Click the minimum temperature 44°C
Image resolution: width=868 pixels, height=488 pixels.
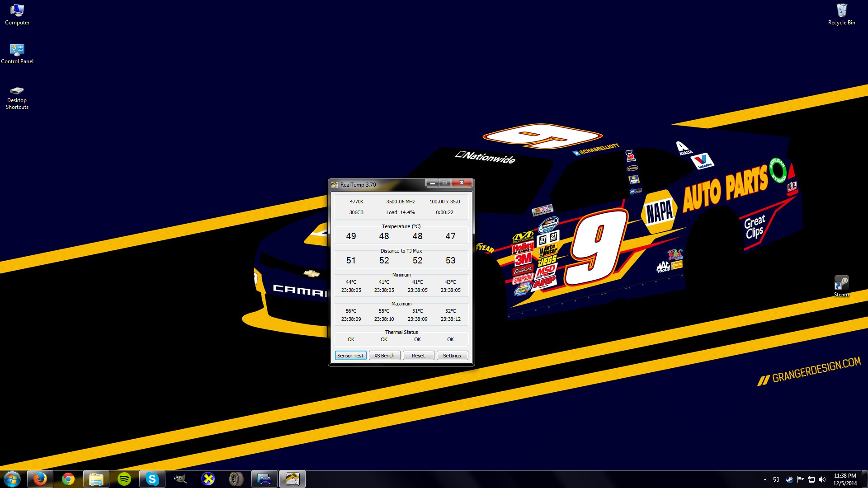point(351,282)
